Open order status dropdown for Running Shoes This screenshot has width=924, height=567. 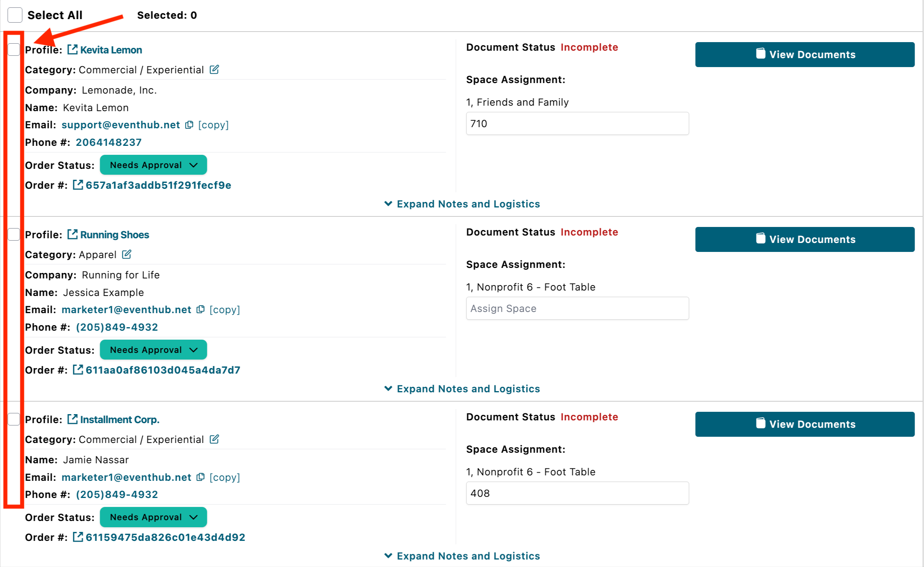click(153, 350)
